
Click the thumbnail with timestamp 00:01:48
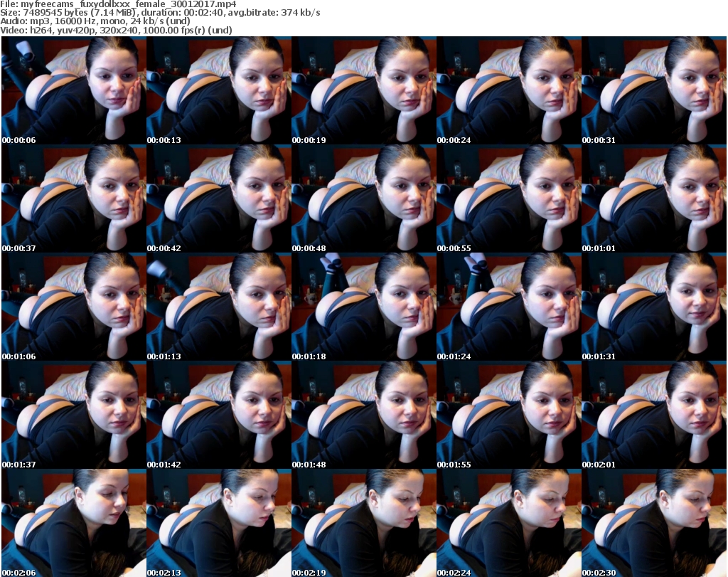point(363,415)
